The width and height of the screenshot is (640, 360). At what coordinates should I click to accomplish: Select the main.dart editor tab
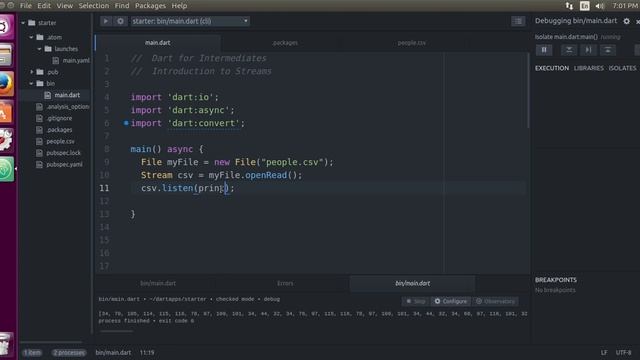(x=158, y=43)
